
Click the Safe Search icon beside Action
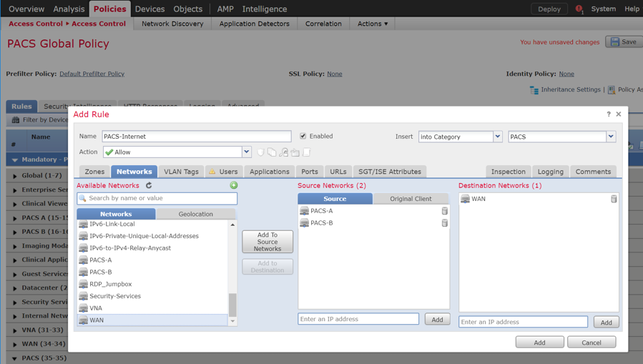(283, 152)
